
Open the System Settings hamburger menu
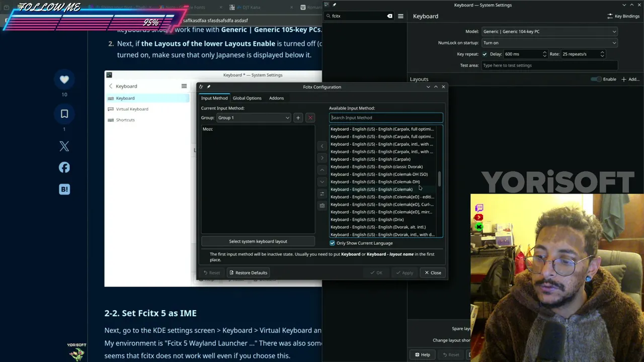click(x=400, y=16)
